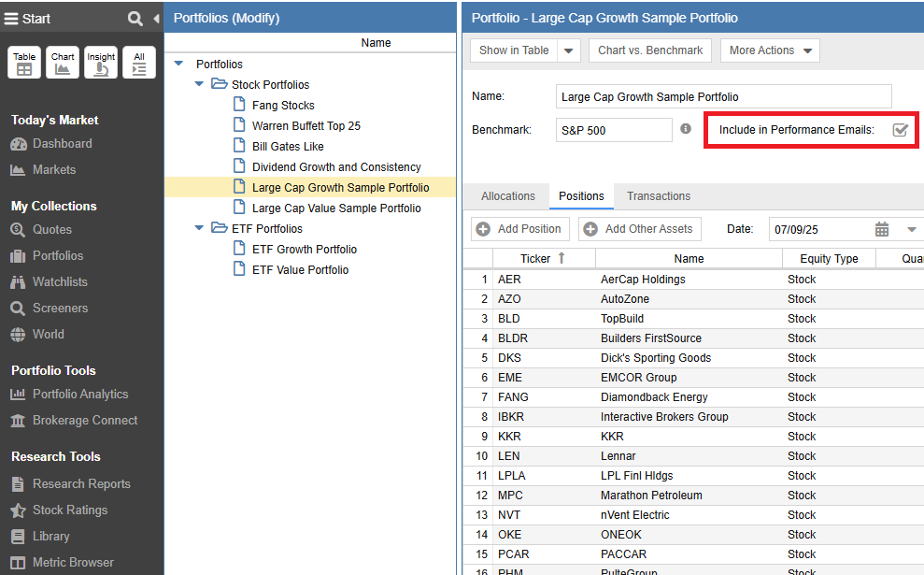Select the Bill Gates Like portfolio
The height and width of the screenshot is (575, 924).
click(288, 147)
